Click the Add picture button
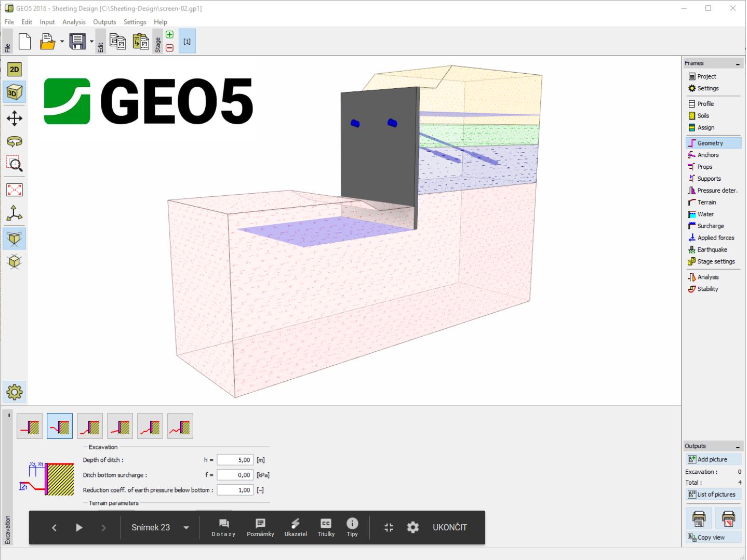This screenshot has height=560, width=747. coord(712,459)
